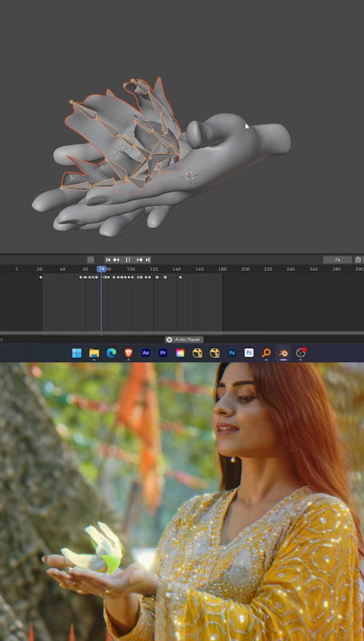Screen dimensions: 364x641
Task: Jump to the end frame
Action: tap(148, 260)
